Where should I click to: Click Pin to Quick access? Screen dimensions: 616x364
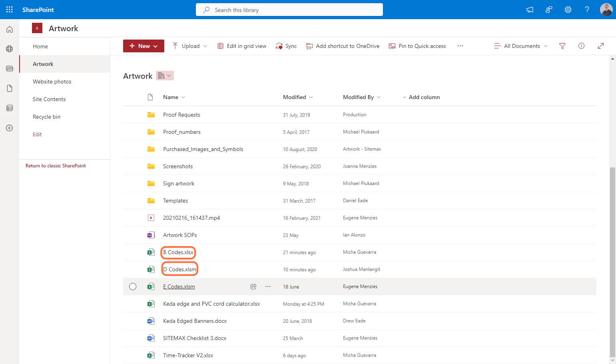[417, 46]
